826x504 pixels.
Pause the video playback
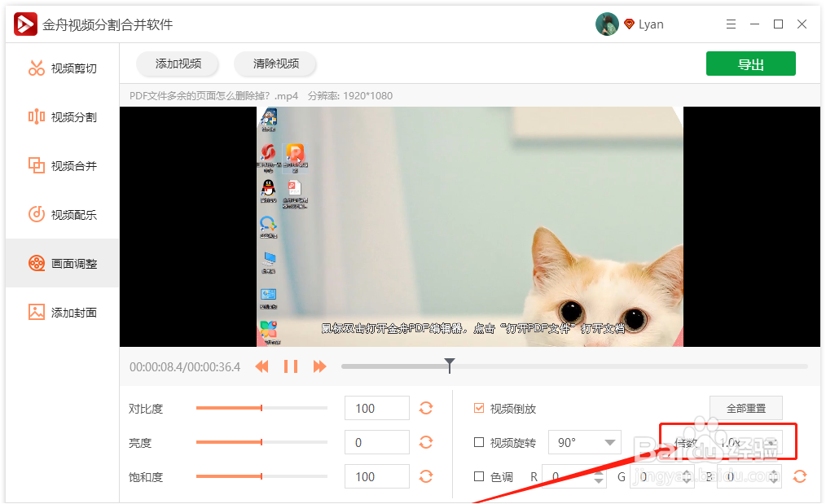291,366
